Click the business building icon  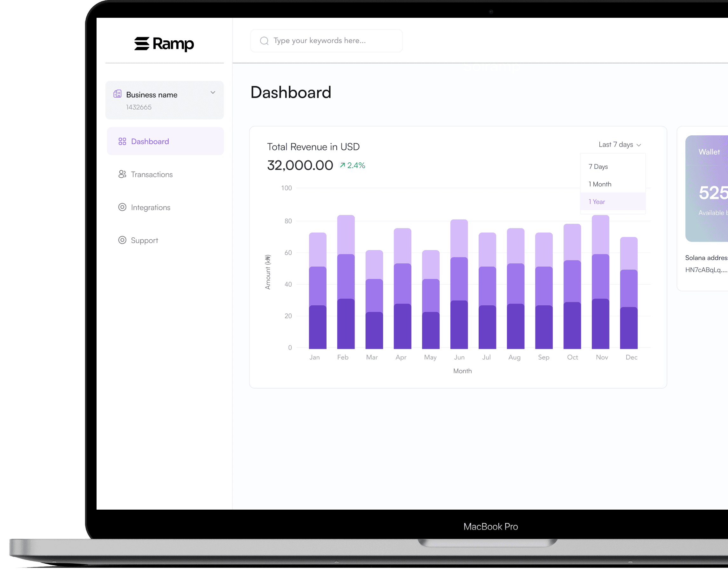118,94
